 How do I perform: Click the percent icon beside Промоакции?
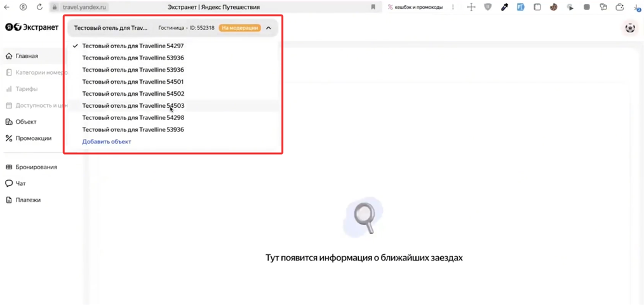point(9,138)
